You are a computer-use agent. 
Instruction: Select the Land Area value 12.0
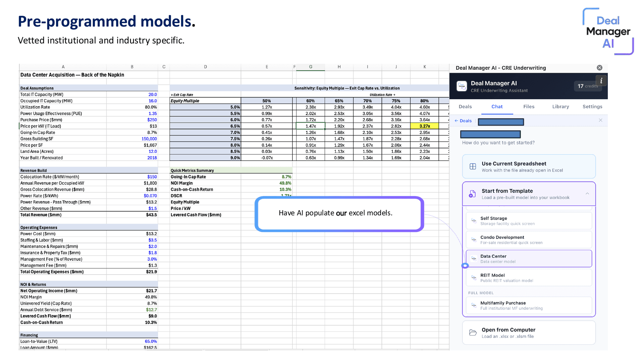tap(132, 152)
